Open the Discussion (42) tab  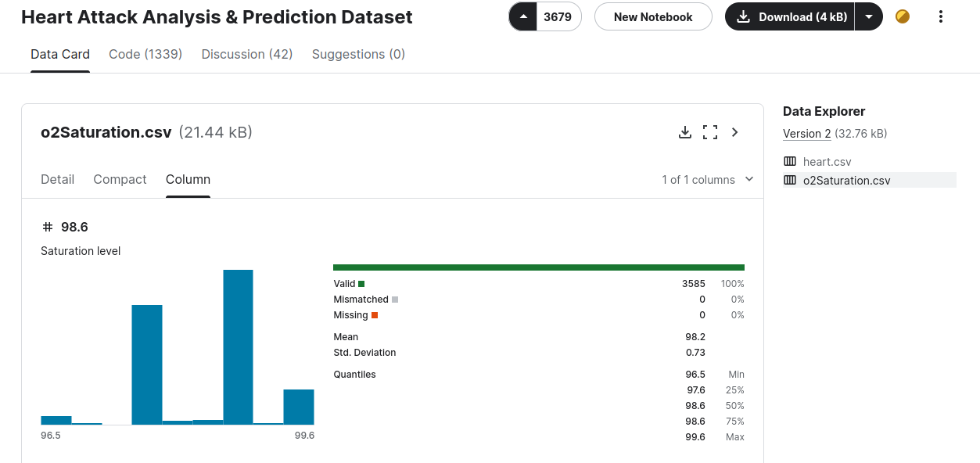(x=247, y=54)
